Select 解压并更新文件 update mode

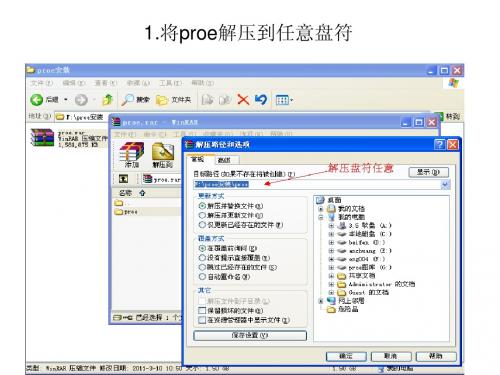(x=231, y=215)
